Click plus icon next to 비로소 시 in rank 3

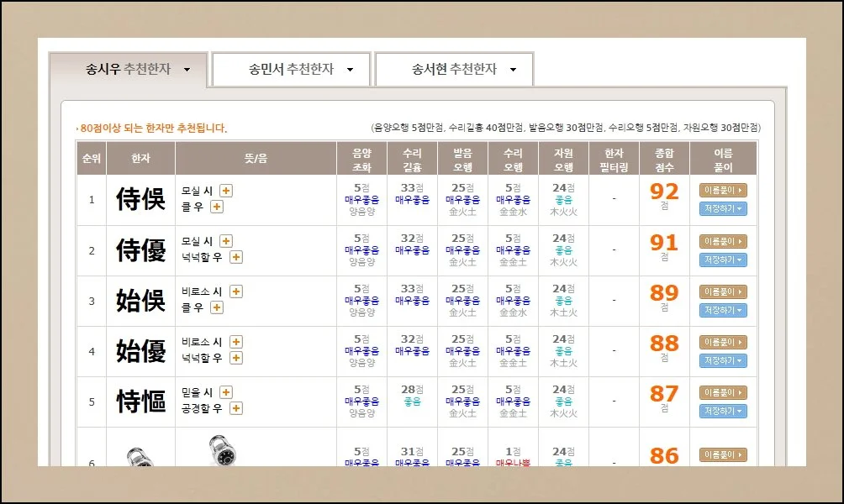236,291
